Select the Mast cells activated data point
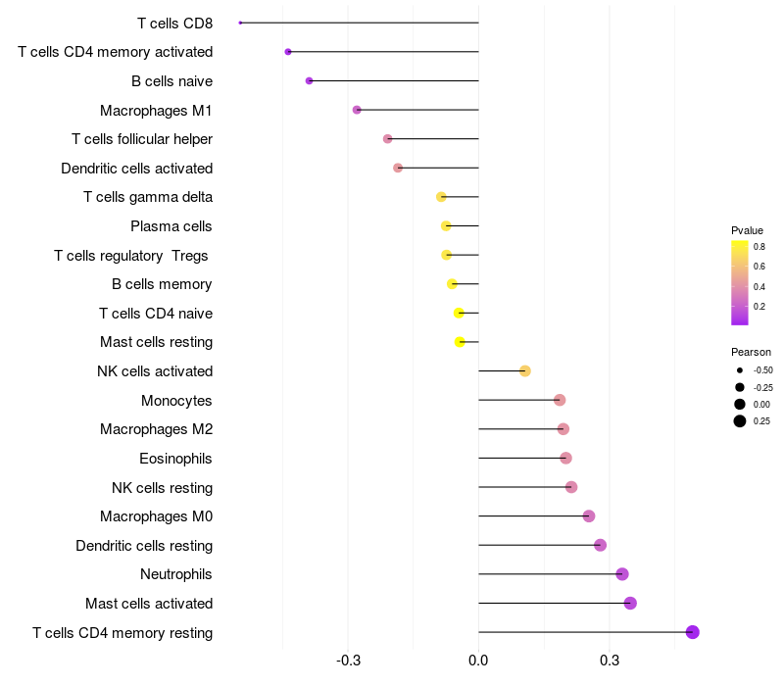 [x=630, y=603]
